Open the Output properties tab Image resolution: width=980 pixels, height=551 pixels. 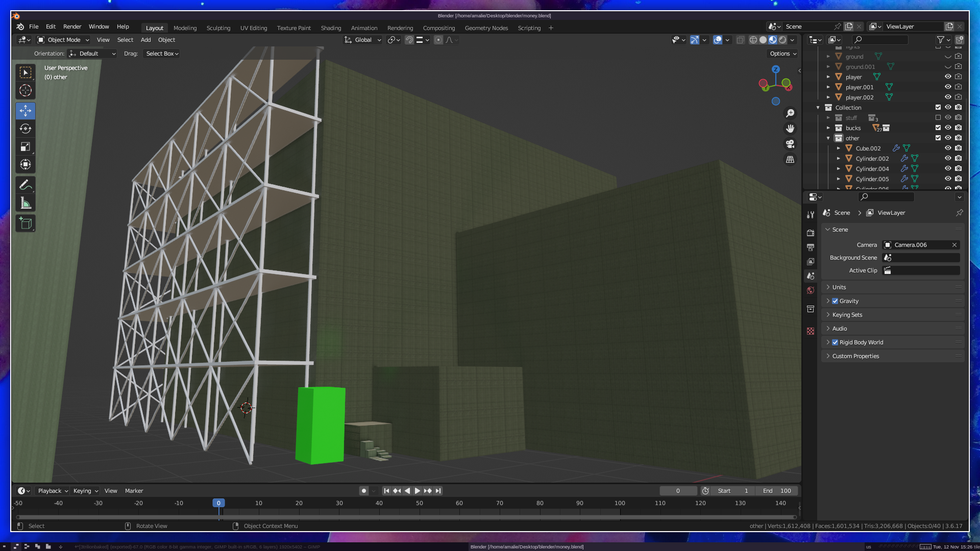[x=811, y=247]
